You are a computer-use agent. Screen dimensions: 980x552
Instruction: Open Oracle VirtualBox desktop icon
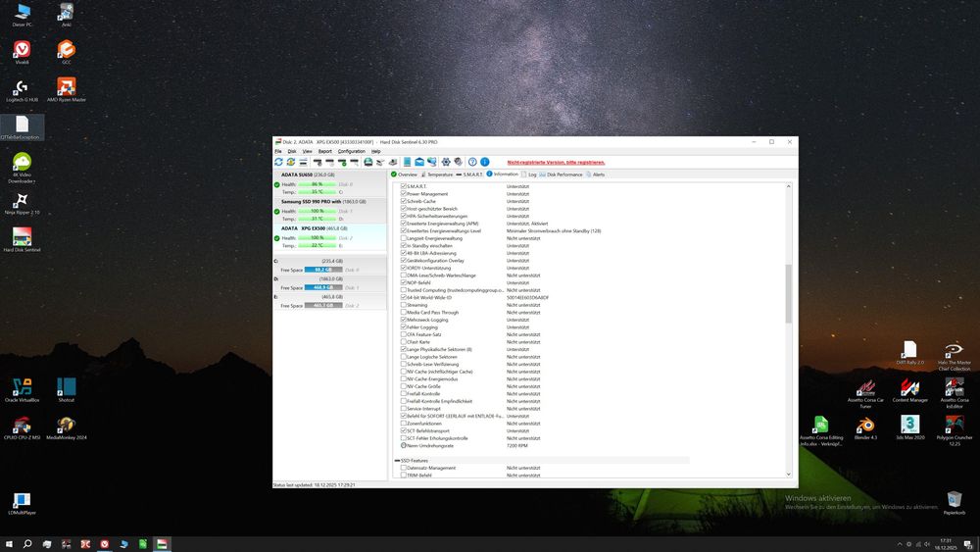(x=22, y=390)
